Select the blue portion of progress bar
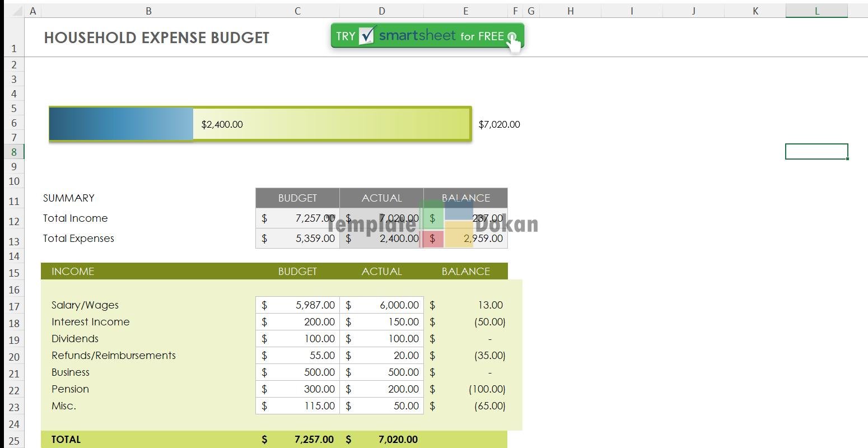The image size is (868, 448). (121, 124)
